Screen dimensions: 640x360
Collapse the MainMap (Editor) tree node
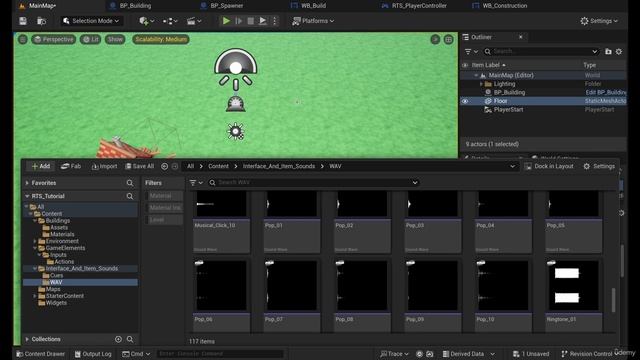[x=476, y=76]
